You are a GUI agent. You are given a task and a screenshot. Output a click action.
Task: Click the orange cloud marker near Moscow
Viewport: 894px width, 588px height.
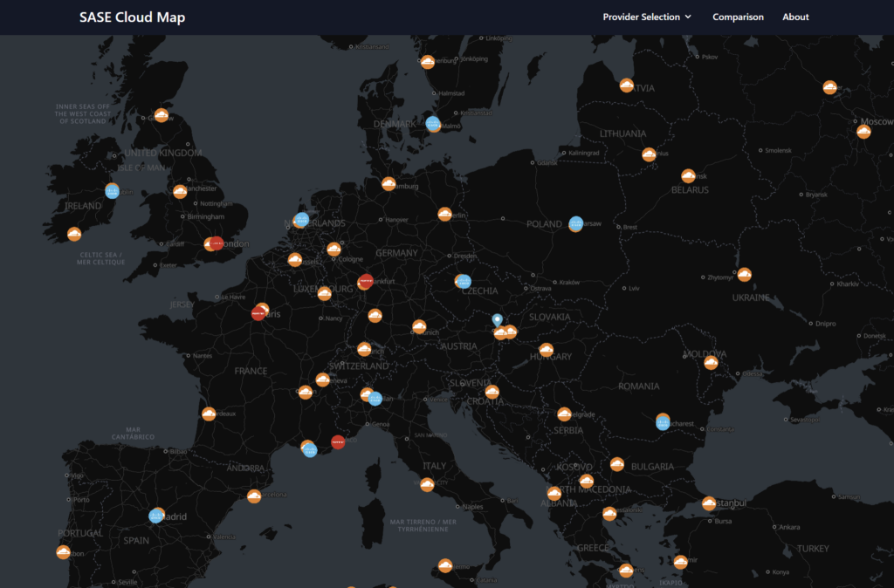863,132
